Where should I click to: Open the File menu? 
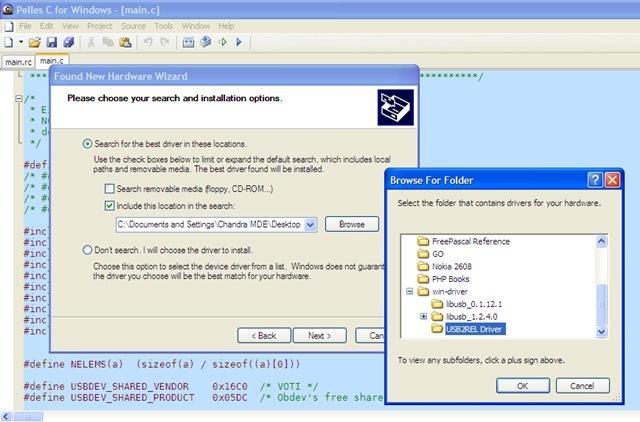point(25,26)
